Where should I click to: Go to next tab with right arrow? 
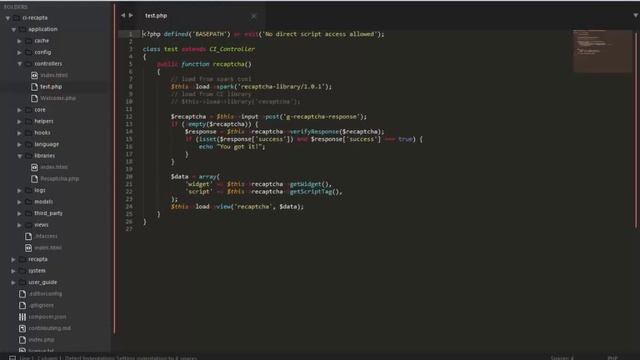tap(131, 16)
